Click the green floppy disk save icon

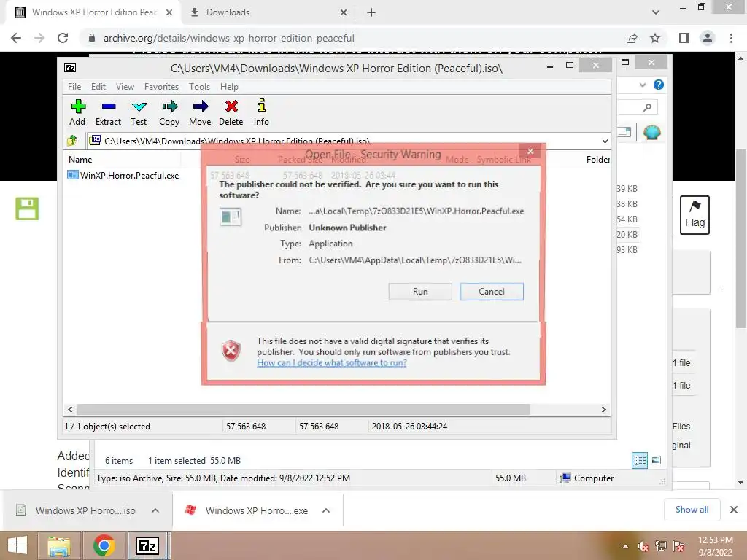(27, 209)
